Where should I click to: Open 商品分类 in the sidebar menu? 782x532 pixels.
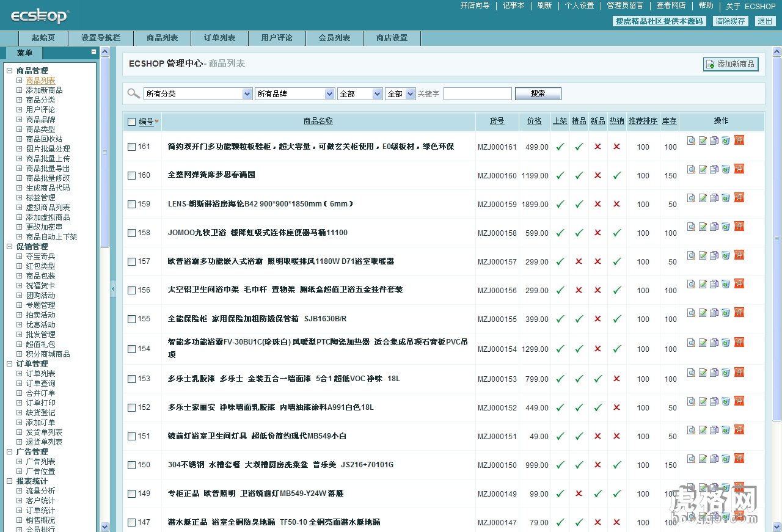coord(40,100)
